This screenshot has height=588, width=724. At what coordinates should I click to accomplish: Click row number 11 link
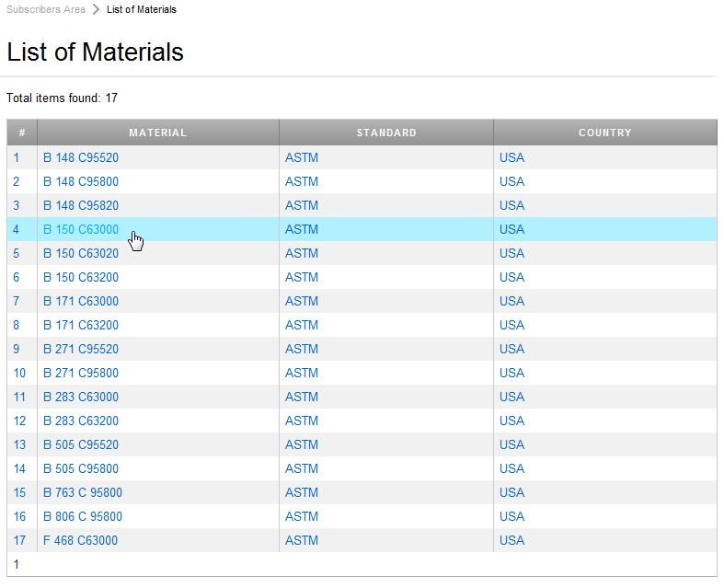(x=19, y=397)
